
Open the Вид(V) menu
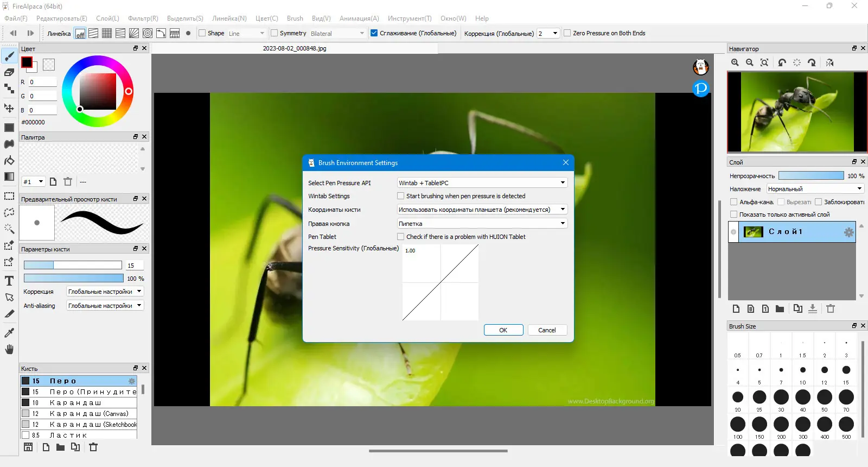(321, 18)
